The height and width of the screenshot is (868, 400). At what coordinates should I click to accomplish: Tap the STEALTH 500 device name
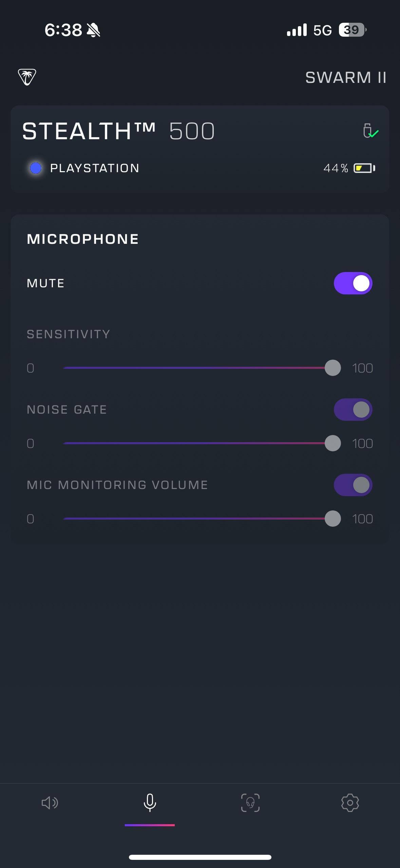[x=118, y=131]
